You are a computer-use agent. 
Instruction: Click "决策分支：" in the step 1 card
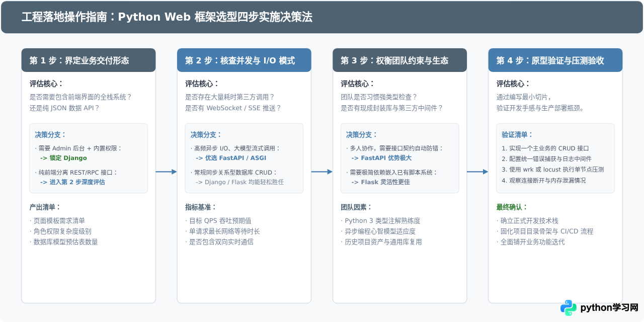coord(50,134)
